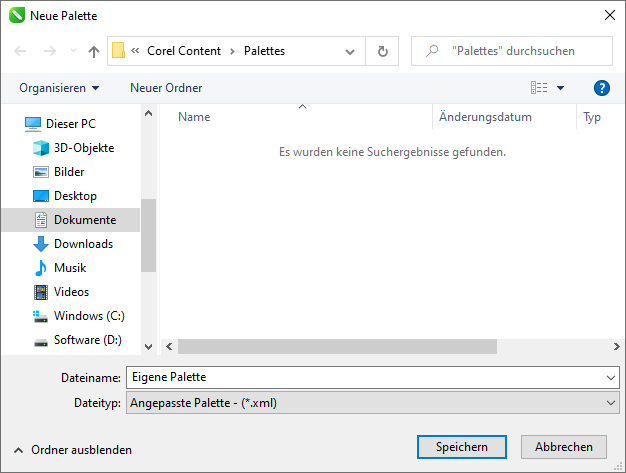This screenshot has width=626, height=473.
Task: Open the address bar path history dropdown
Action: point(349,51)
